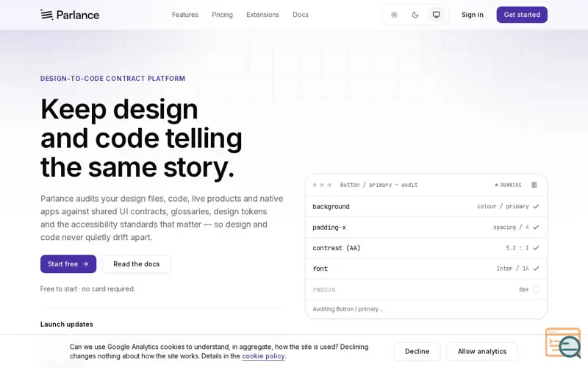Pause the running audit animation
Image resolution: width=588 pixels, height=368 pixels.
(x=534, y=185)
